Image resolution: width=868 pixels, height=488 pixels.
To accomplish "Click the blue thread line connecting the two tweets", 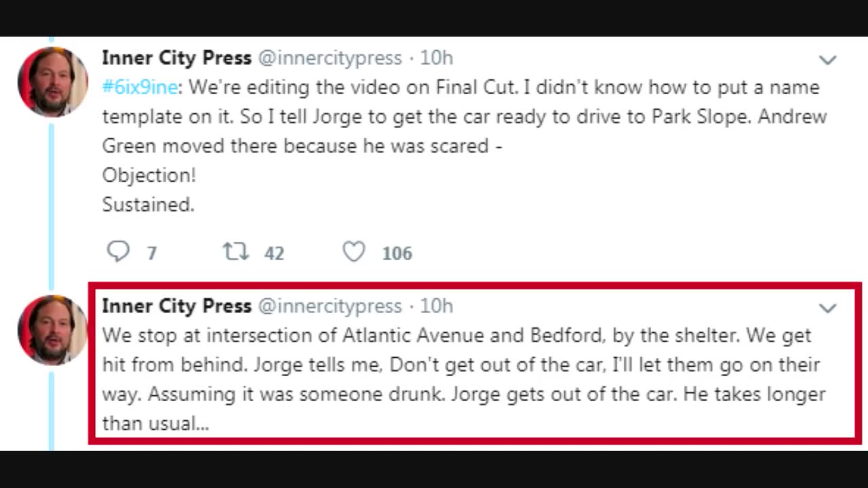I will pos(51,203).
